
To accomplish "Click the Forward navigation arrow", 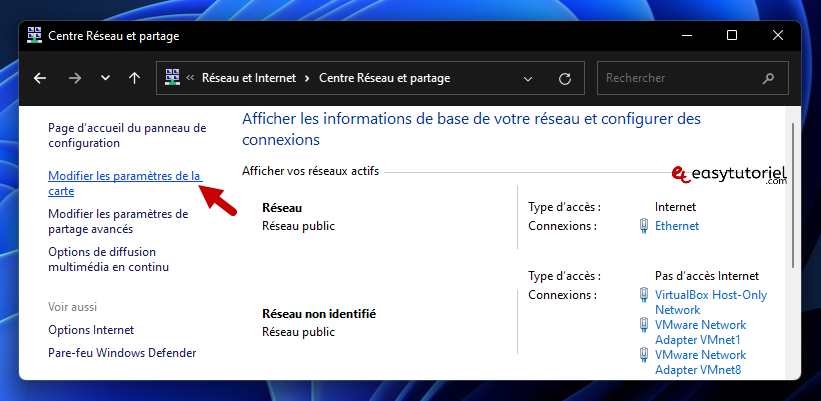I will pos(75,79).
